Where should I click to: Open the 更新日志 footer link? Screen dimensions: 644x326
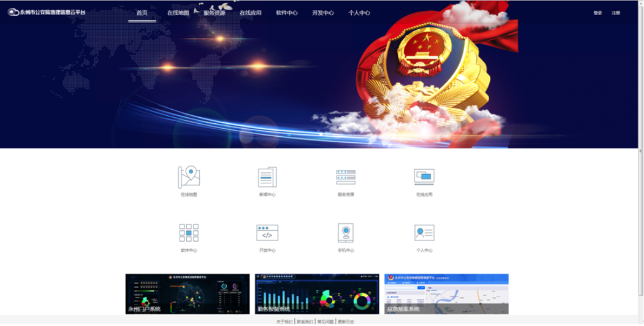click(346, 322)
